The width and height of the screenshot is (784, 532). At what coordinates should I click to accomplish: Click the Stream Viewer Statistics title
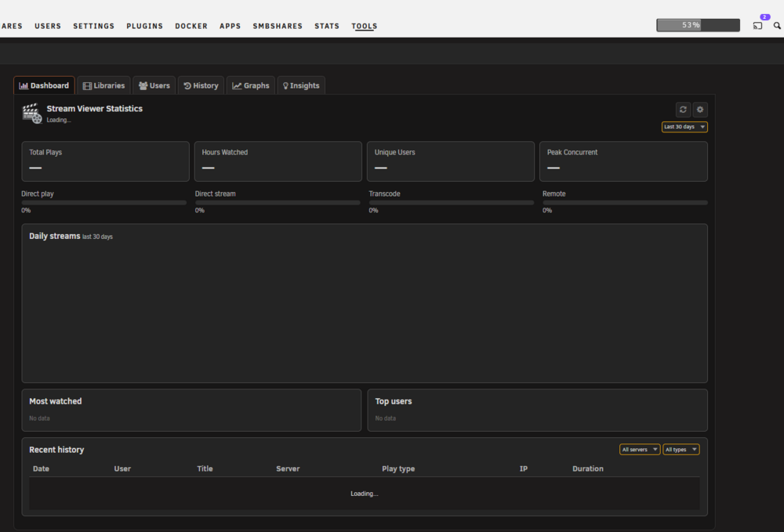(95, 108)
